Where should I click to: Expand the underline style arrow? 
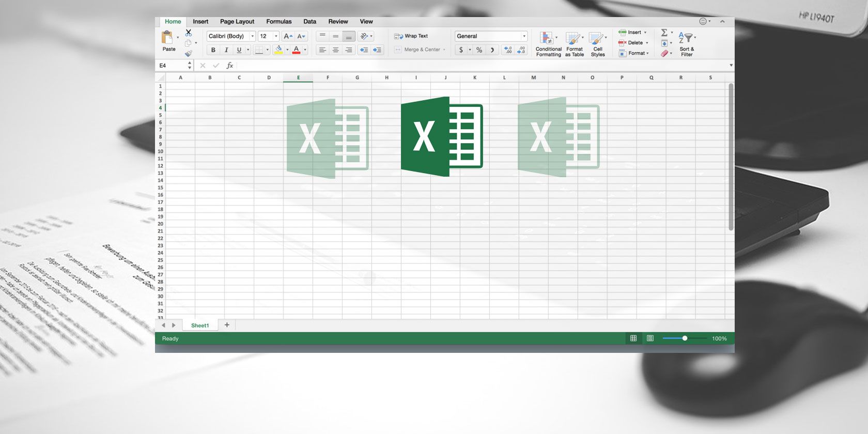tap(248, 50)
